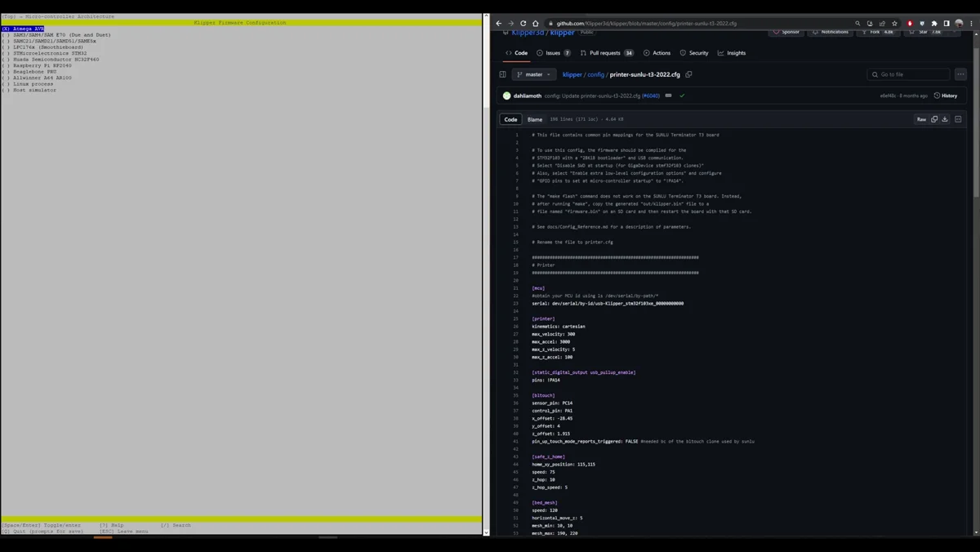Open the red browser extension icon
This screenshot has height=552, width=980.
(x=910, y=23)
